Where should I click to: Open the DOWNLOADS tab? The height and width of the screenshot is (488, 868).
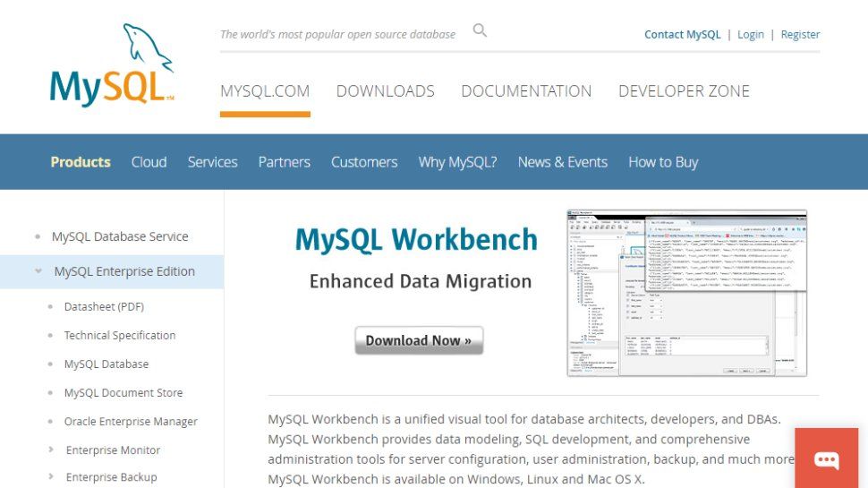pos(386,90)
